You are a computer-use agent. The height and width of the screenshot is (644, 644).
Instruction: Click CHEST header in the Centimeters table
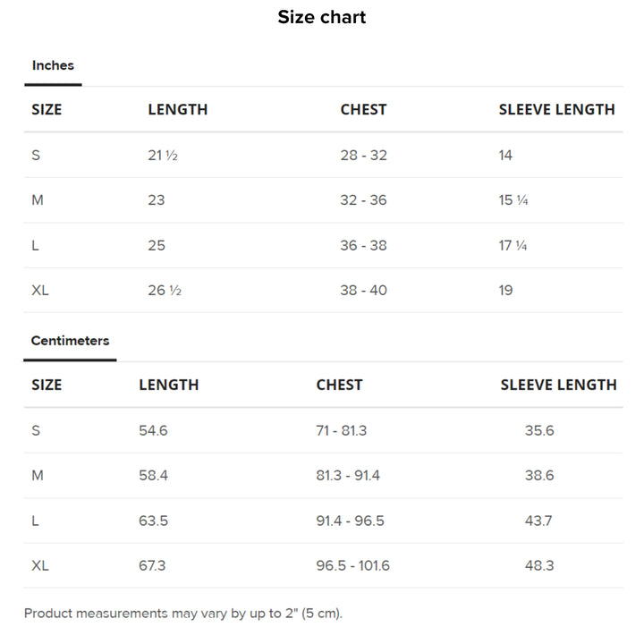[x=339, y=385]
